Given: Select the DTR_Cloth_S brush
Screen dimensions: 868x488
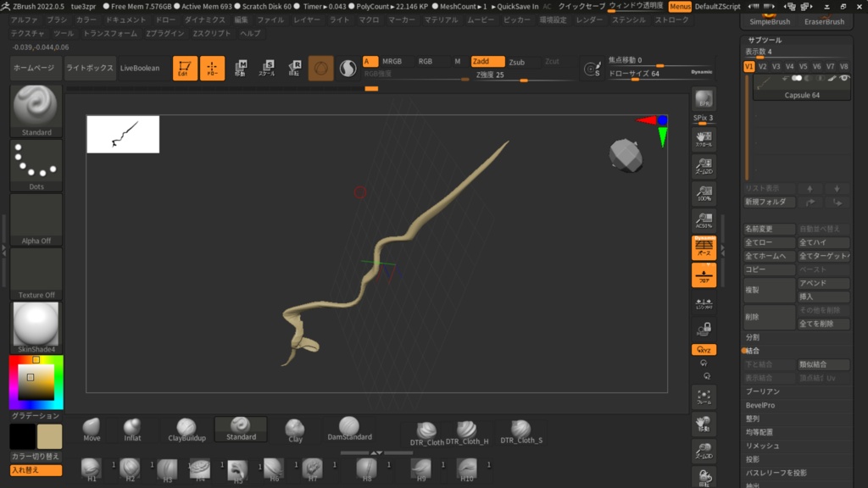Looking at the screenshot, I should coord(521,431).
